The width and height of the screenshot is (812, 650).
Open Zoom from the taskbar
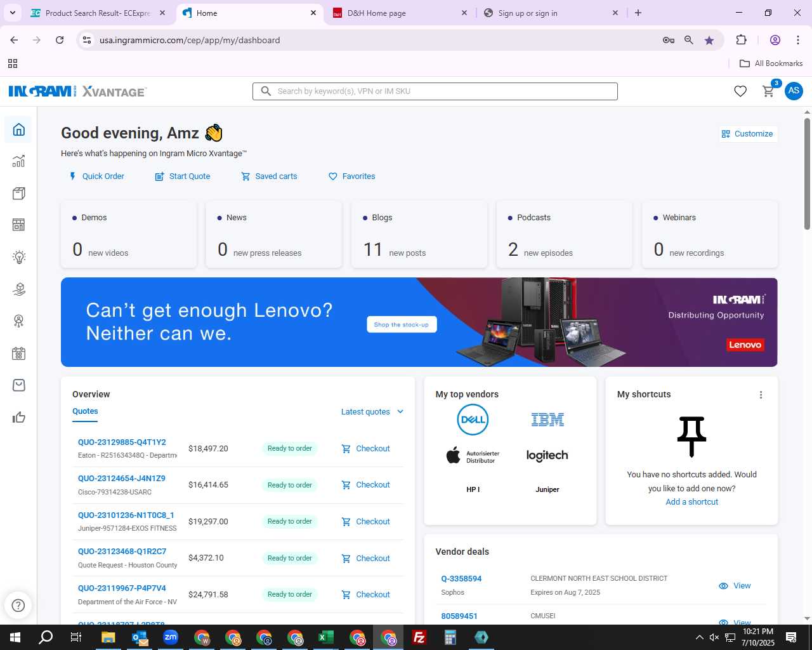(171, 637)
